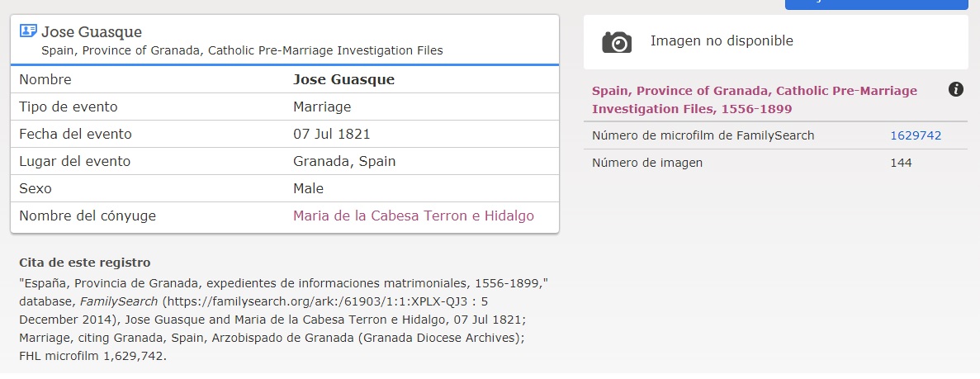The width and height of the screenshot is (980, 379).
Task: Click the subtitle under the Jose Guasque header
Action: coord(242,50)
